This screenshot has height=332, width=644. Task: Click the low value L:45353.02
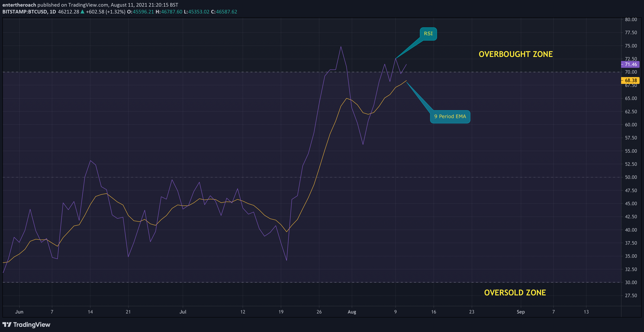tap(197, 12)
